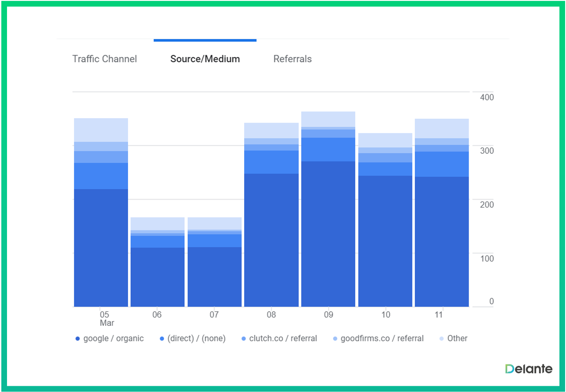Click the Delante logo
The image size is (566, 392).
pyautogui.click(x=528, y=369)
